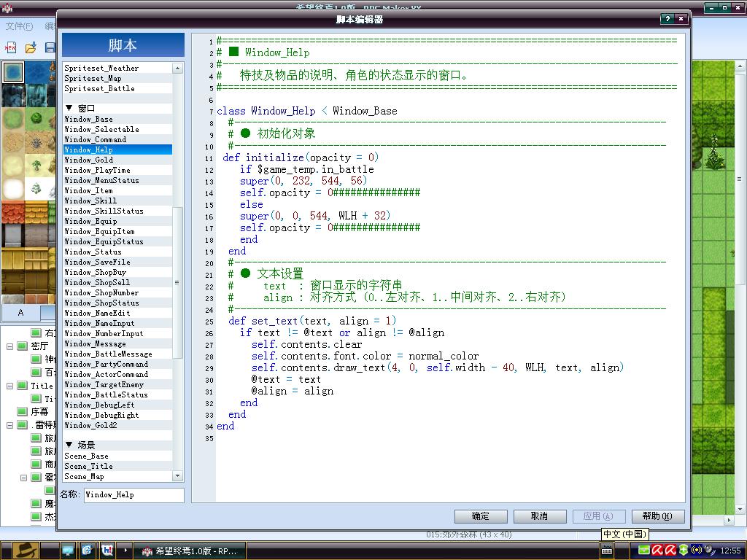Click the keyboard icon in system tray
The width and height of the screenshot is (747, 560).
coord(607,551)
